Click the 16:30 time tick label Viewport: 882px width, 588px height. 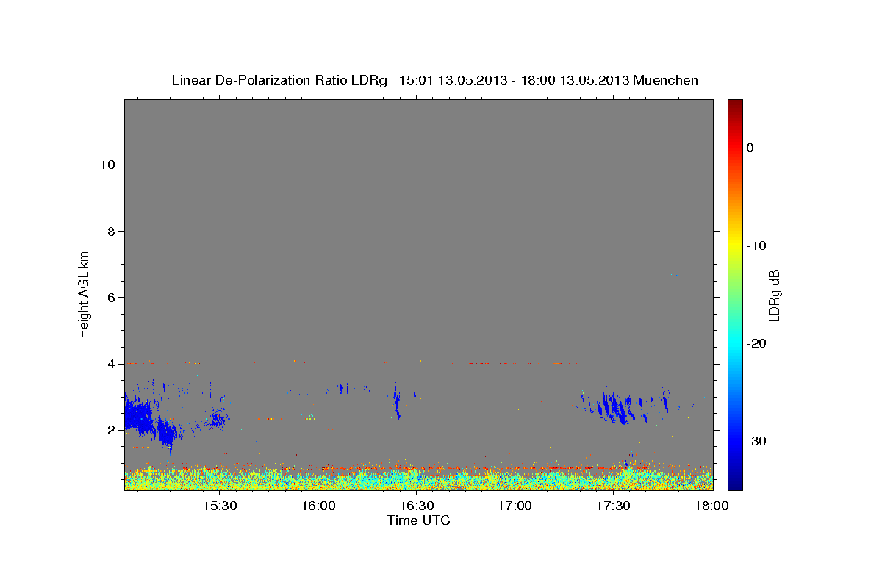click(417, 506)
